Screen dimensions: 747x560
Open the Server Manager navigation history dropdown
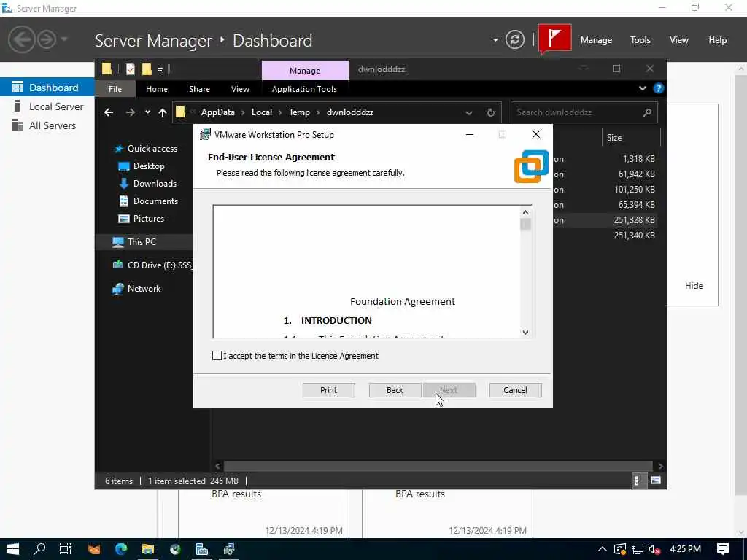pyautogui.click(x=64, y=39)
